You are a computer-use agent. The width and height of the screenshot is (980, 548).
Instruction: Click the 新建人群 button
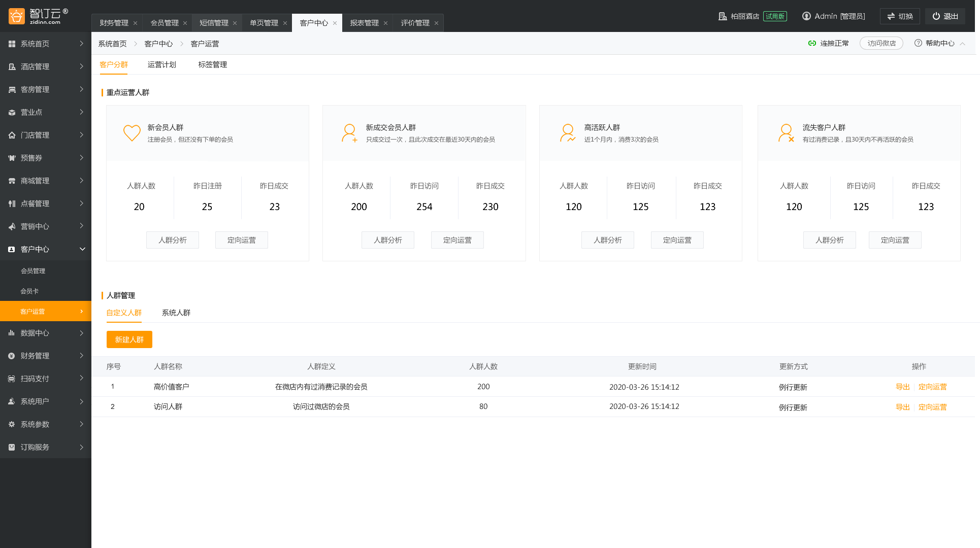coord(129,339)
